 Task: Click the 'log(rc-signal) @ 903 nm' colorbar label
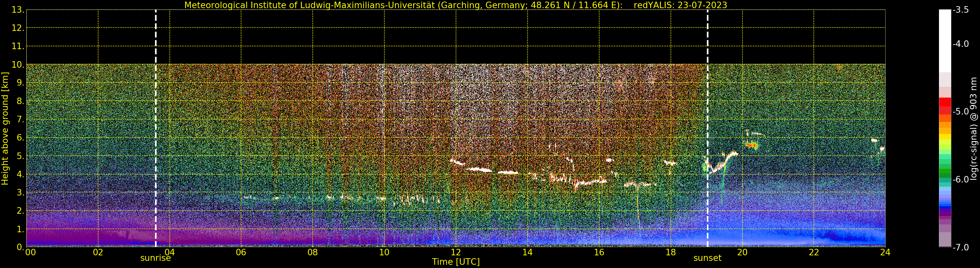coord(973,128)
